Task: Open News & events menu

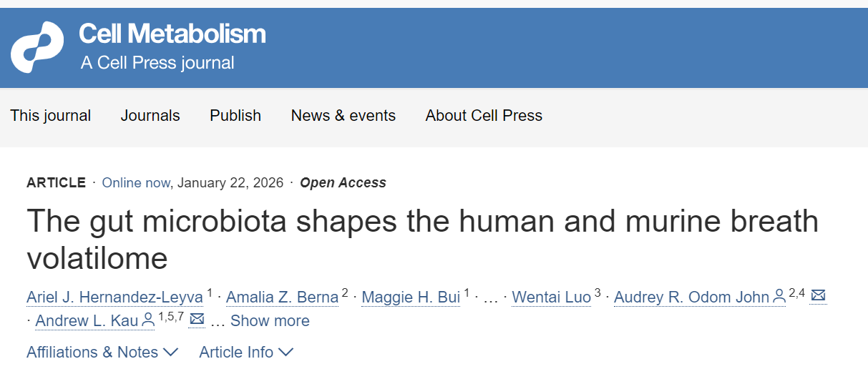Action: pos(343,116)
